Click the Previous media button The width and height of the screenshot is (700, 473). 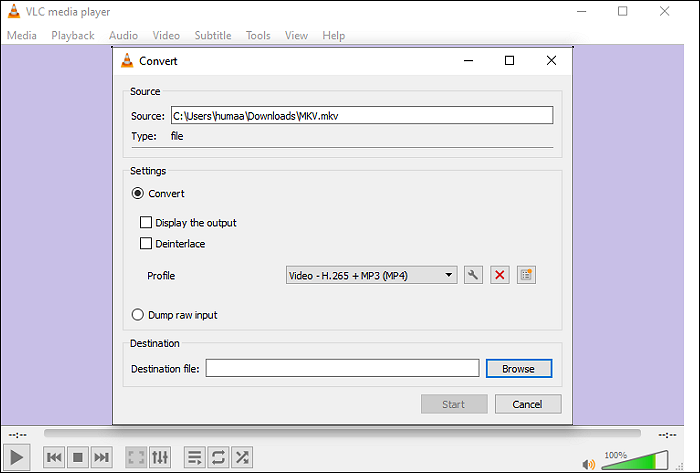pyautogui.click(x=54, y=457)
